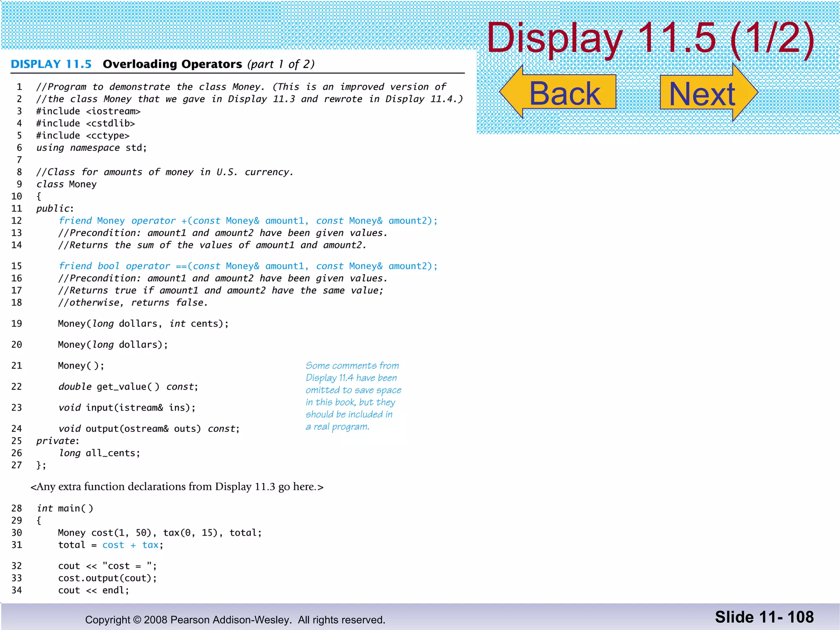The width and height of the screenshot is (840, 630).
Task: Click the Next arrow button
Action: coord(709,92)
